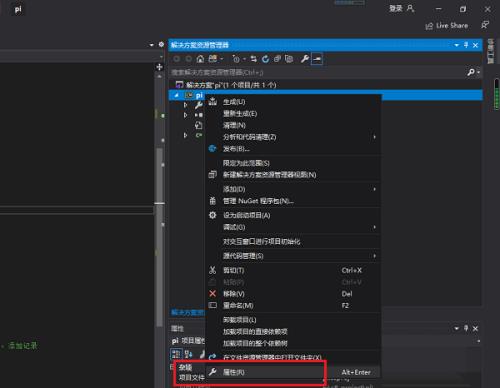Click the Back arrow in Solution Explorer toolbar
Screen dimensions: 500x388
pyautogui.click(x=177, y=59)
